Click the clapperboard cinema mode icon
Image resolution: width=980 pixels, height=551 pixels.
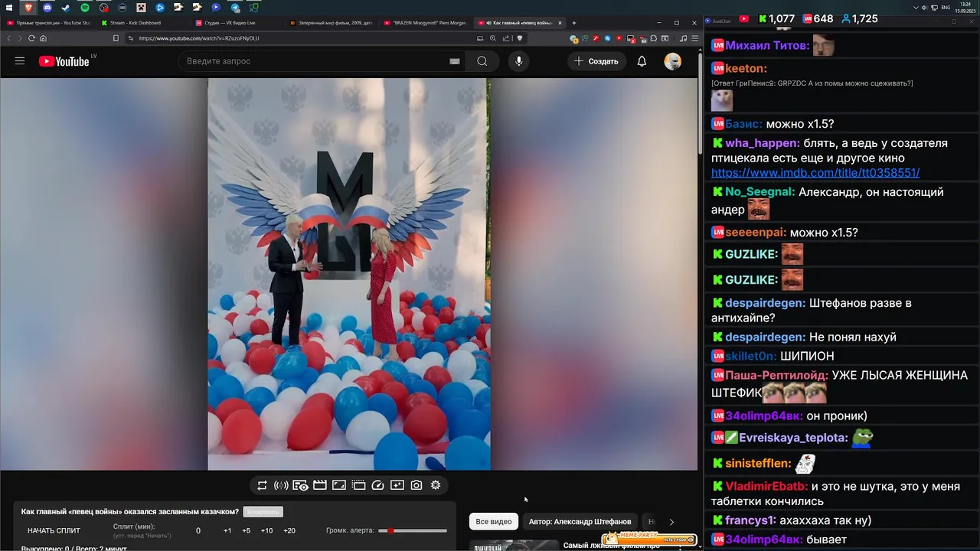click(x=320, y=485)
